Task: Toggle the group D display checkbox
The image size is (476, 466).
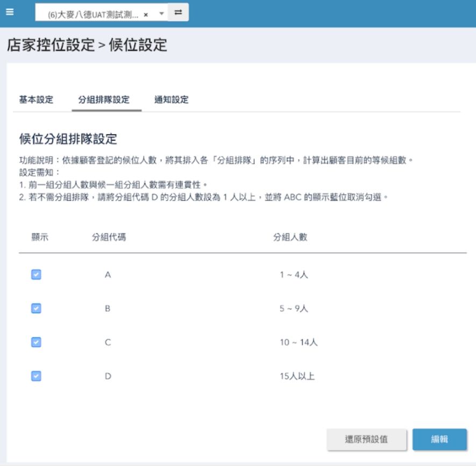Action: click(36, 376)
